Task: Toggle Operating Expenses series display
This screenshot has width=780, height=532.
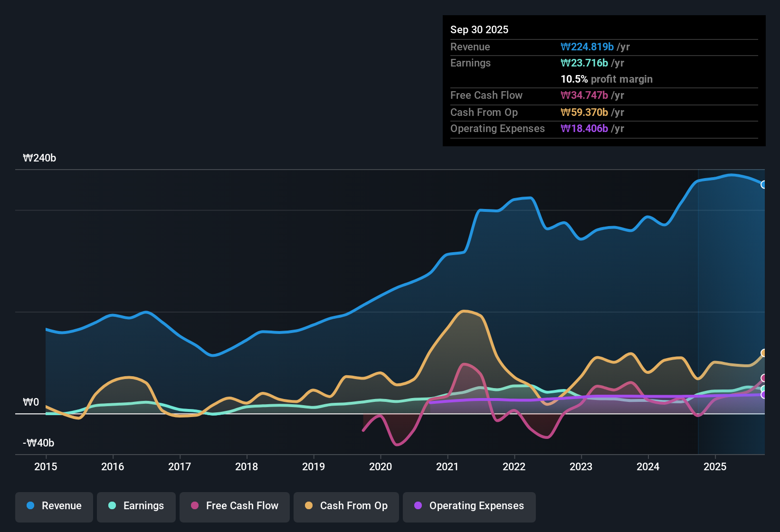Action: tap(469, 506)
